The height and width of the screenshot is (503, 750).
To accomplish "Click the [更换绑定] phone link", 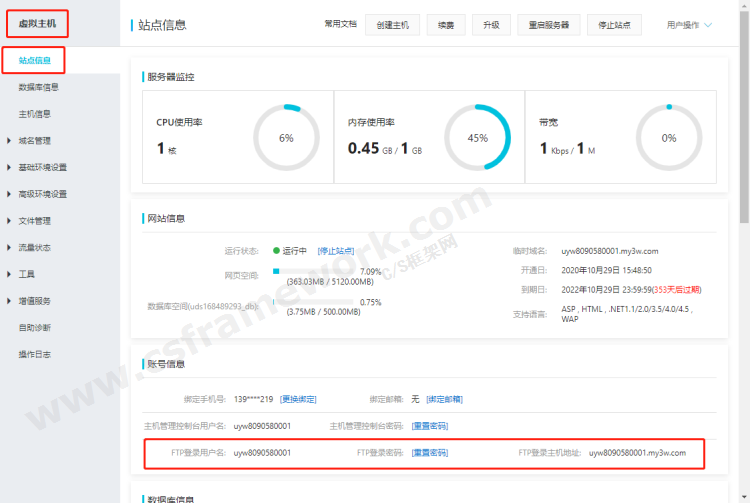I will [298, 399].
